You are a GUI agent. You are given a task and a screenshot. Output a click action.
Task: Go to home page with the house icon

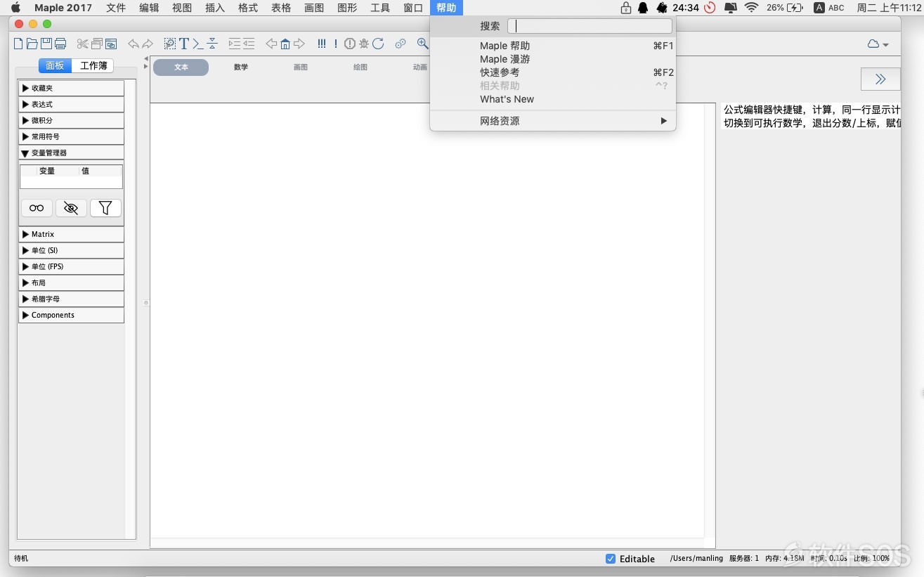tap(285, 44)
